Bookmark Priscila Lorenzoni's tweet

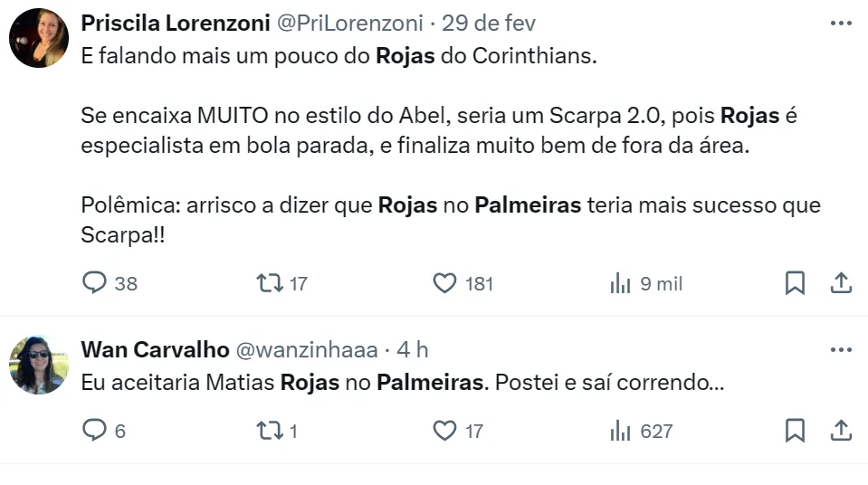pos(795,283)
